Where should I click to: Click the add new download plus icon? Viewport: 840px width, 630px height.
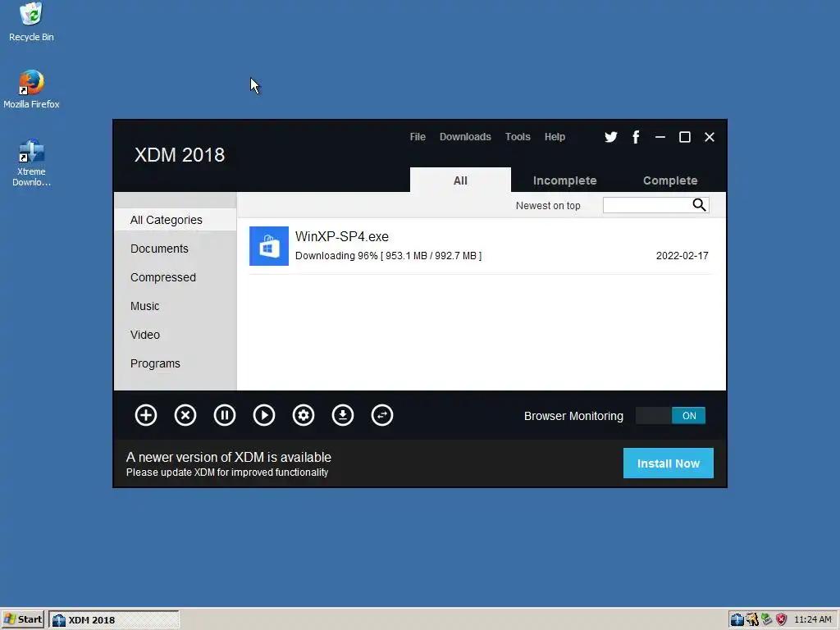coord(146,415)
